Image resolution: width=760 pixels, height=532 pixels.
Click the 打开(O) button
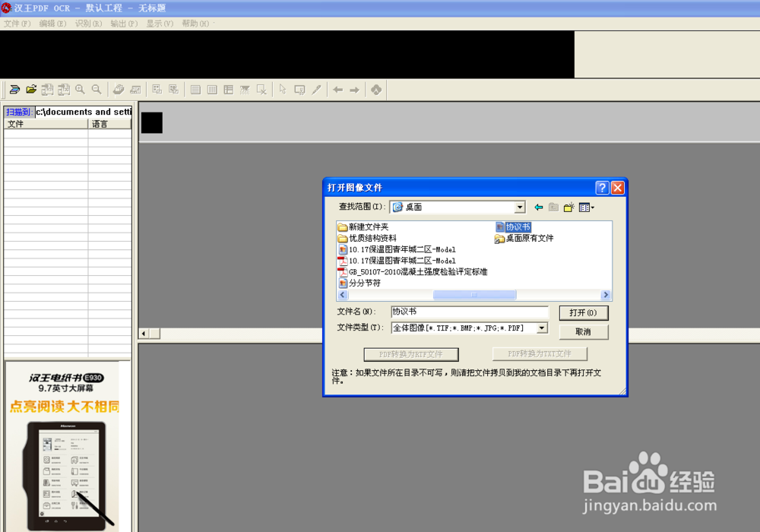pyautogui.click(x=584, y=312)
